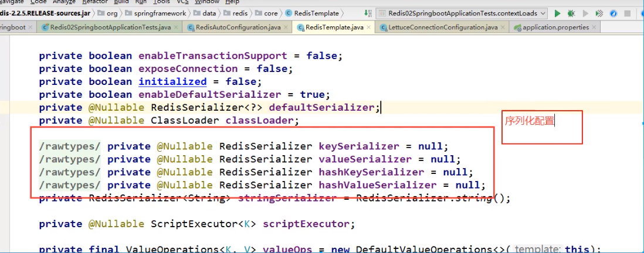Open the Tools menu
The image size is (644, 253).
(161, 2)
